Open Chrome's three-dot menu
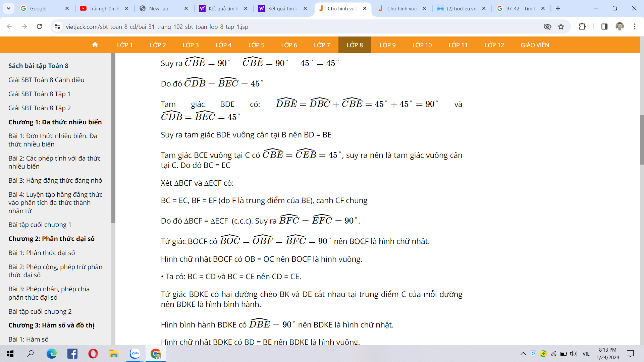The image size is (644, 362). (635, 26)
